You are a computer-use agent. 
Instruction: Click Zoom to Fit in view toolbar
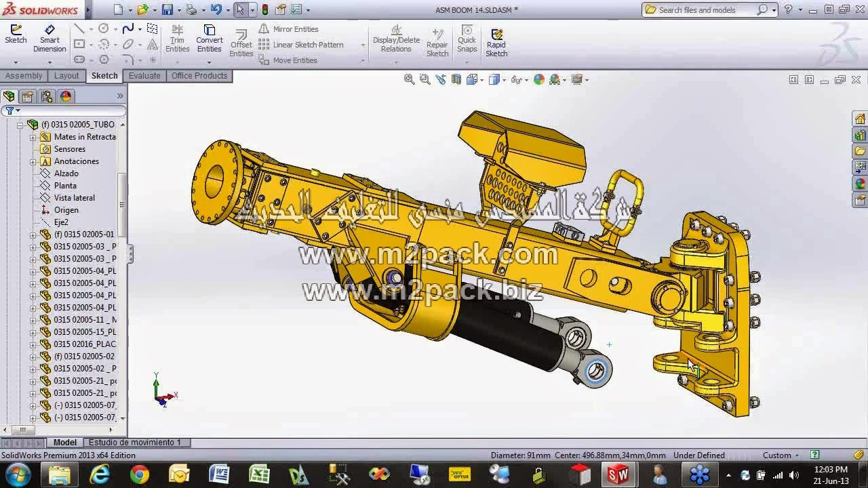tap(410, 79)
